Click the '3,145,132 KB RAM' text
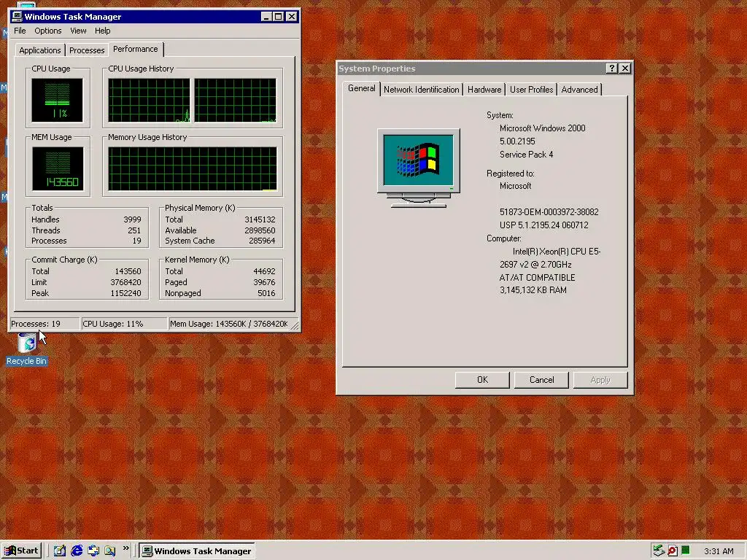The image size is (747, 560). click(x=533, y=290)
